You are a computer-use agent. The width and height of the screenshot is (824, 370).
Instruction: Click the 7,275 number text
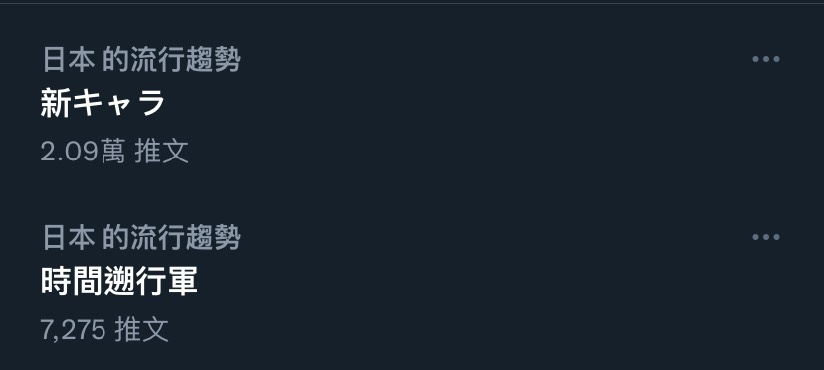pos(73,331)
